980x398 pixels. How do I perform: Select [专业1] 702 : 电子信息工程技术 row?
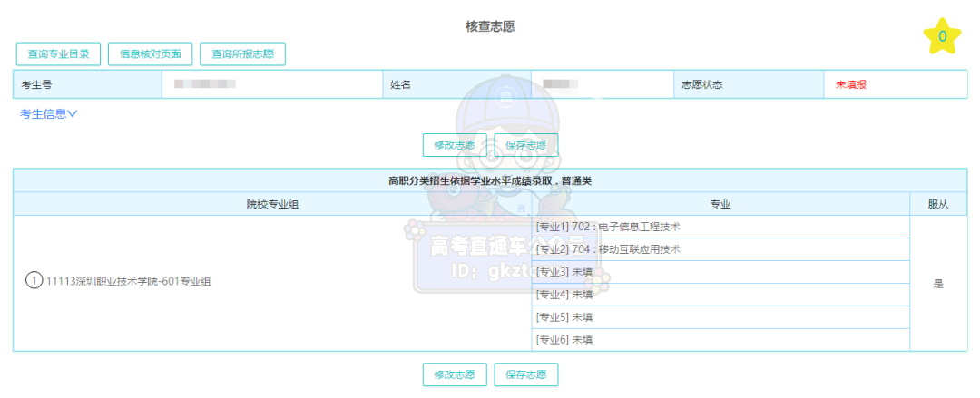[x=720, y=227]
